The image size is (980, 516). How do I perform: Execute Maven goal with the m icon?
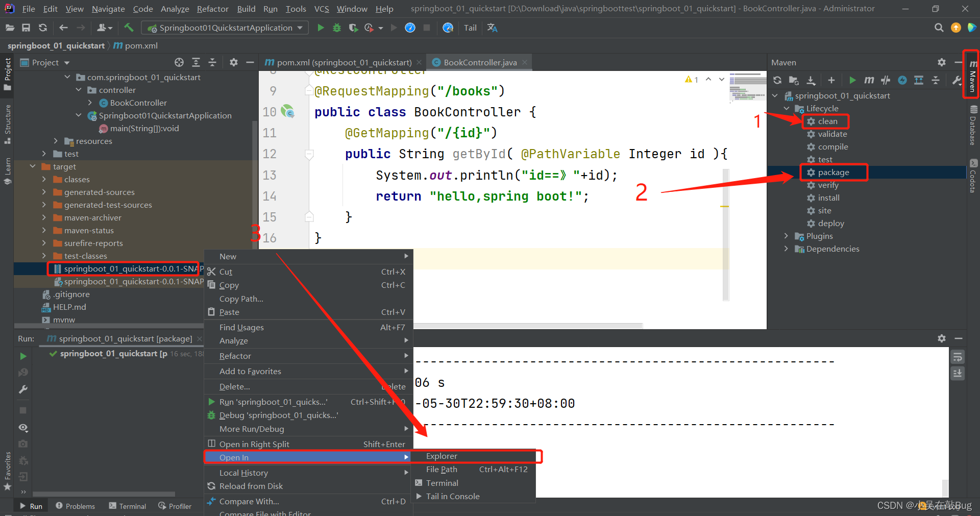869,80
